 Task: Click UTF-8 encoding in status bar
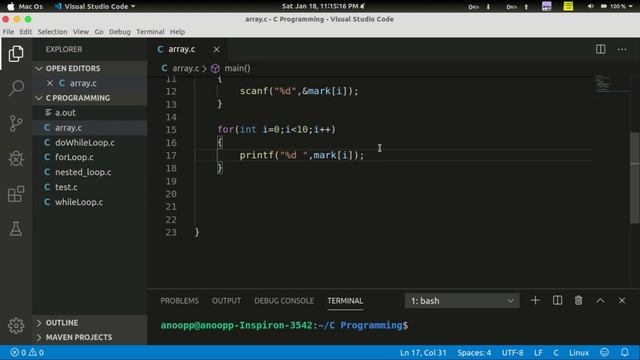512,352
